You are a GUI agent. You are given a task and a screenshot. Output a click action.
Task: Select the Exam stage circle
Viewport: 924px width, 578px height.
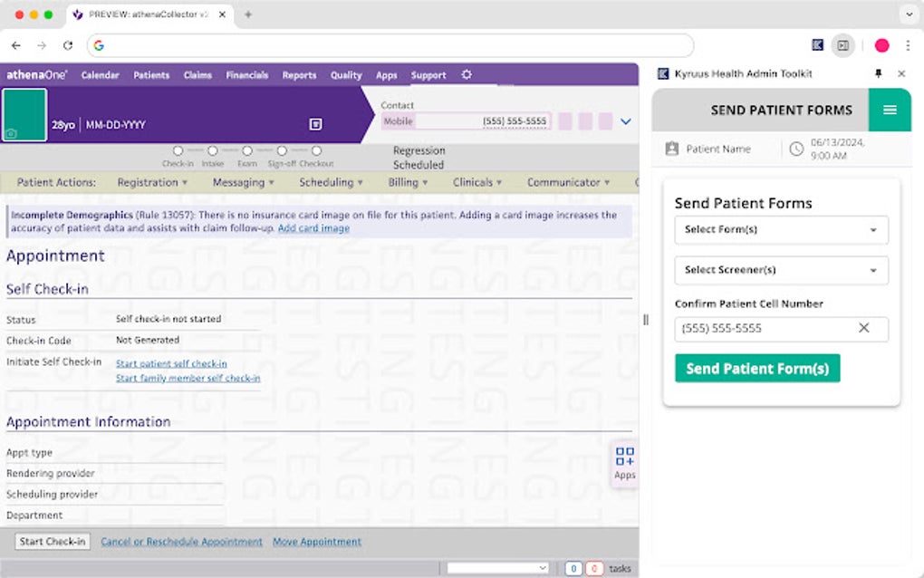coord(246,151)
